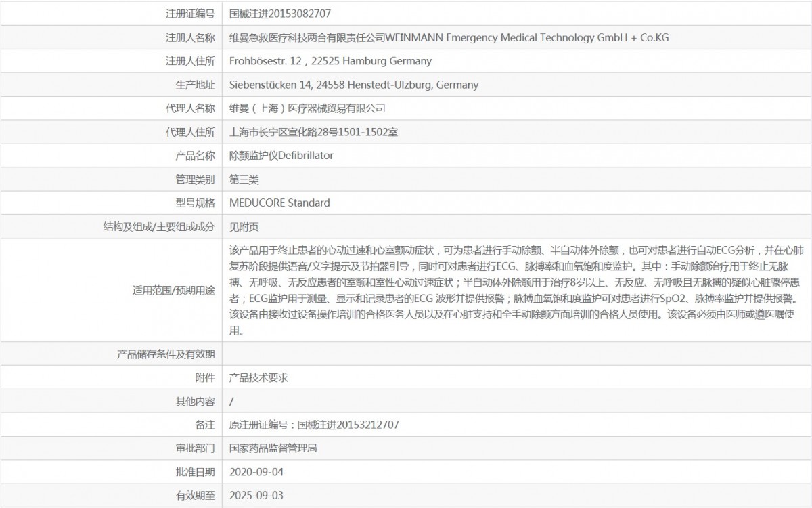Screen dimensions: 812x508
Task: Click the 备注 label
Action: (x=205, y=425)
